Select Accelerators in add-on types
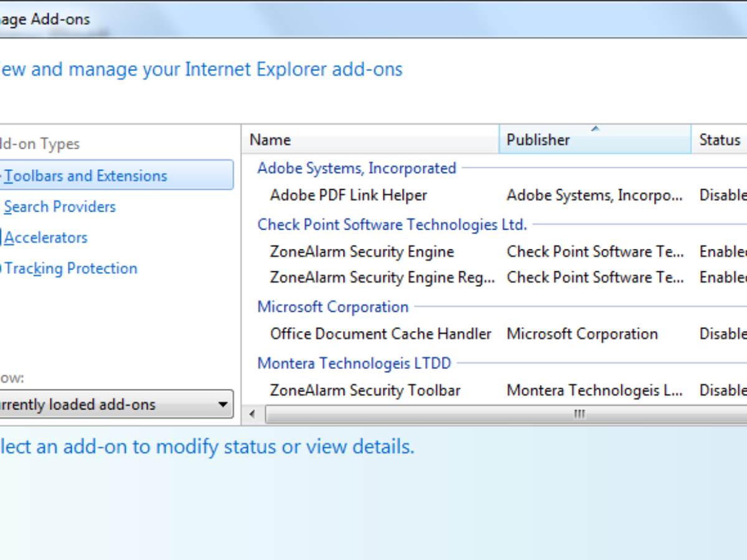Viewport: 747px width, 560px height. click(46, 238)
